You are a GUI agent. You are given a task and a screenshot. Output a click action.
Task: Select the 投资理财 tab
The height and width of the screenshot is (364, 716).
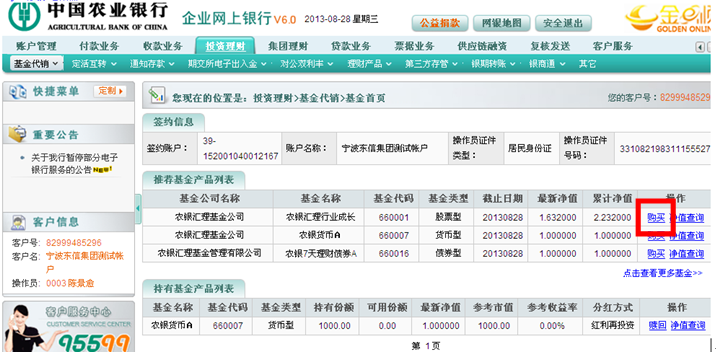tap(225, 46)
